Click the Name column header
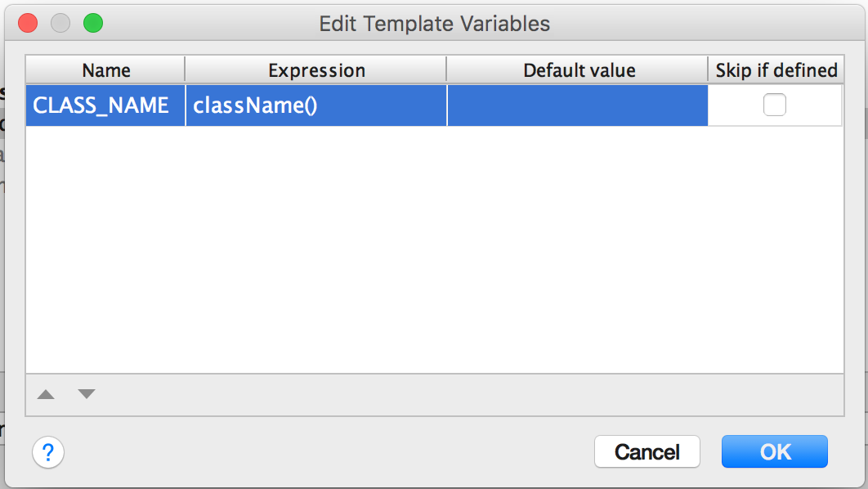The image size is (868, 489). [105, 70]
